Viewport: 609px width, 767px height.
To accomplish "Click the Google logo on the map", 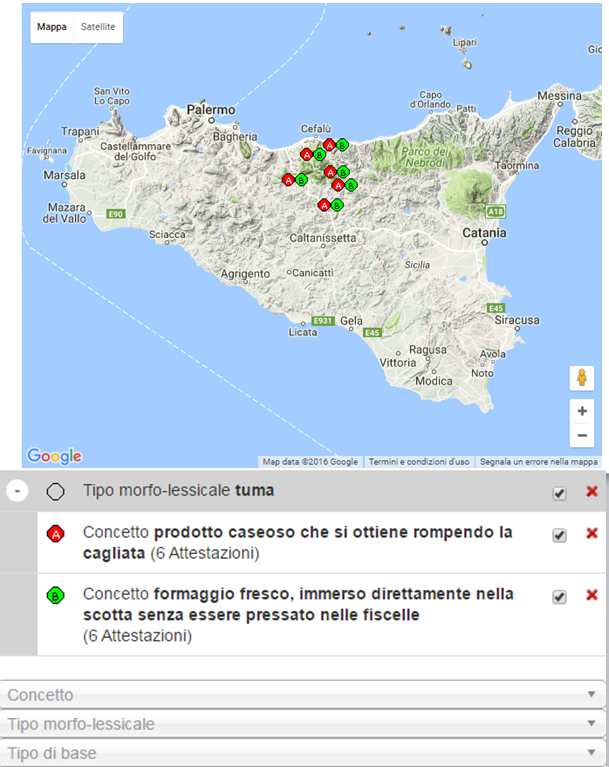I will pyautogui.click(x=54, y=456).
